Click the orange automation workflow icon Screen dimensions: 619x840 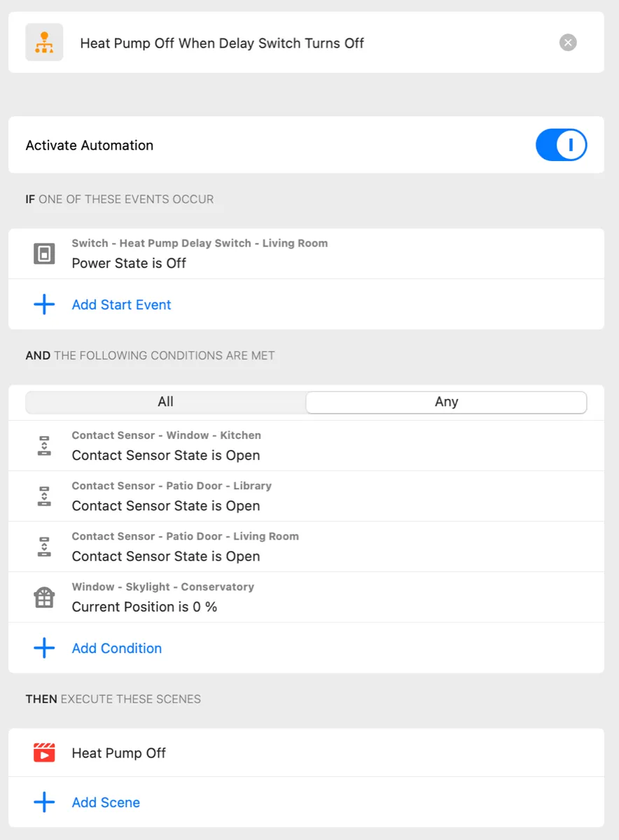[x=44, y=43]
